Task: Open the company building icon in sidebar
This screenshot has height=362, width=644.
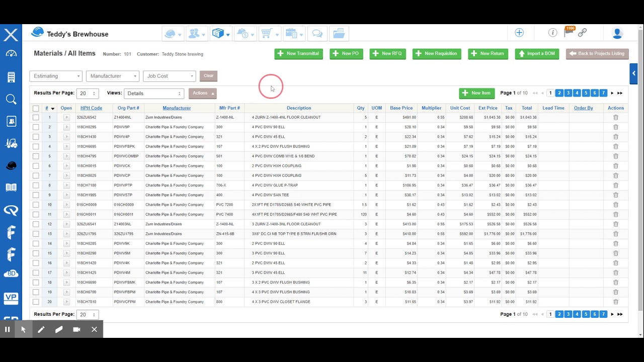Action: pyautogui.click(x=11, y=77)
